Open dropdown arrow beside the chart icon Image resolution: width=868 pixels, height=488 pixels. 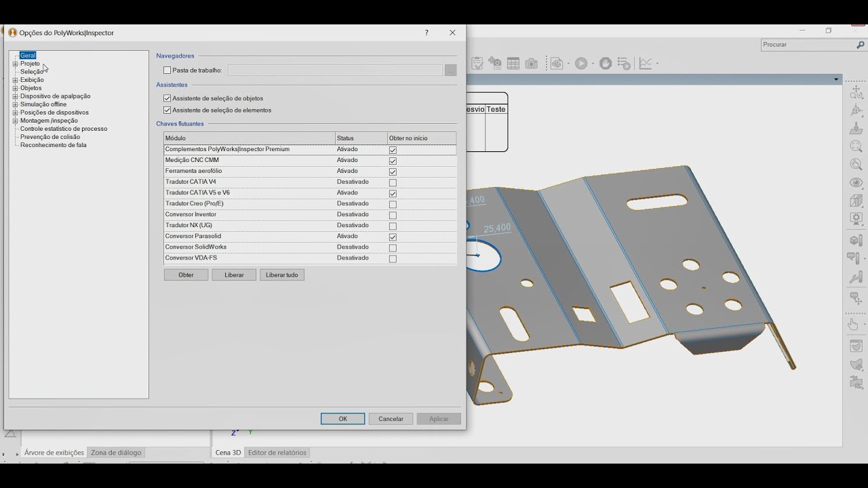tap(656, 64)
